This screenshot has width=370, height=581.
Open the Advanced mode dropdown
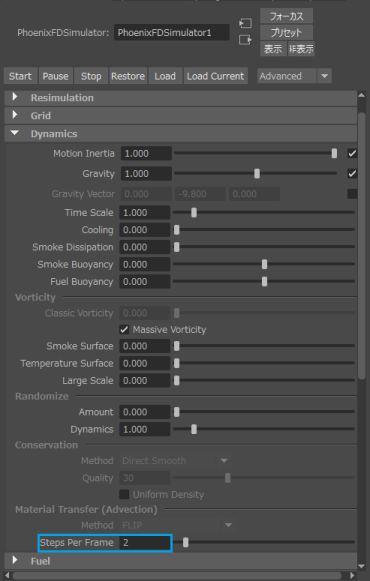(x=324, y=76)
